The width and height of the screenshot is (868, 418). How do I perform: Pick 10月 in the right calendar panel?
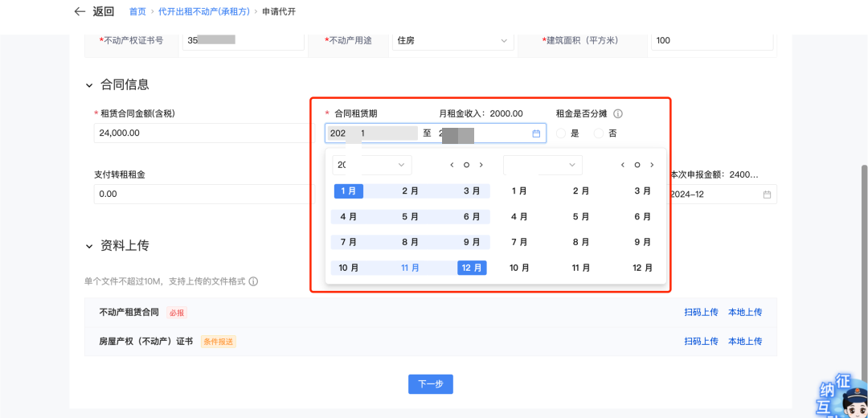coord(519,268)
